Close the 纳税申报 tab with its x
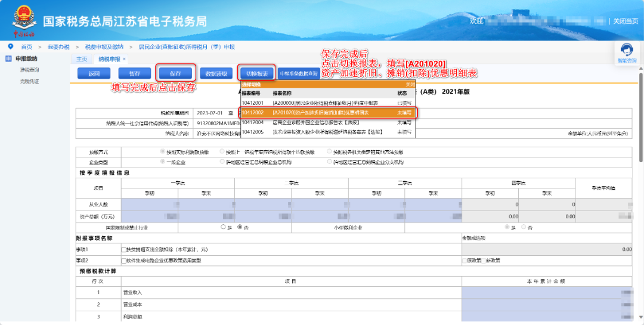The width and height of the screenshot is (644, 325). 124,59
